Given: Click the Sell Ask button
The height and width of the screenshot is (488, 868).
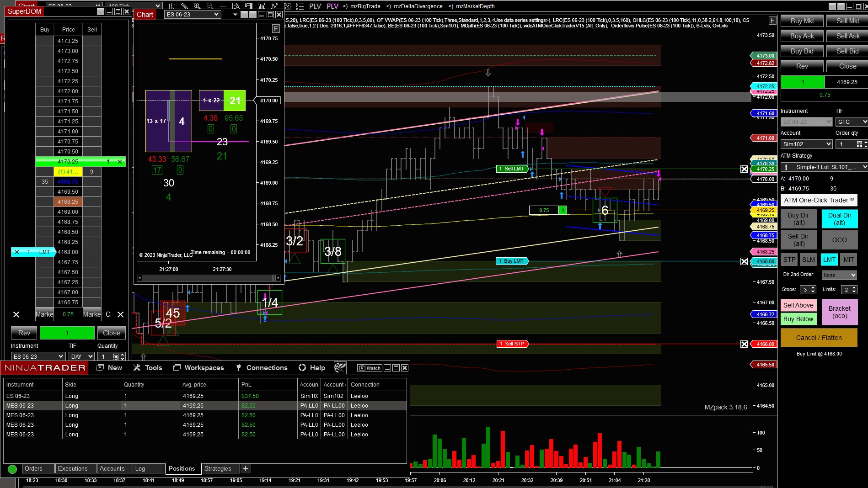Looking at the screenshot, I should point(847,36).
